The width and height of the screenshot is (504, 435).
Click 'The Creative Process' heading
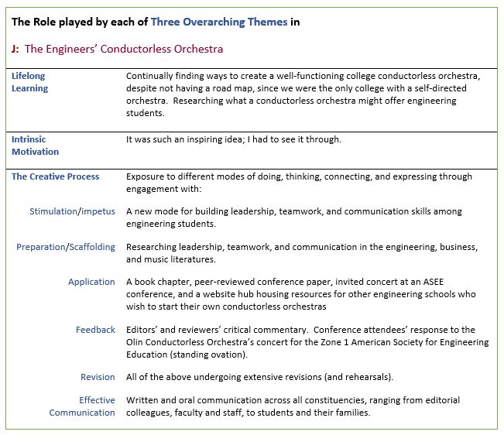(x=55, y=176)
